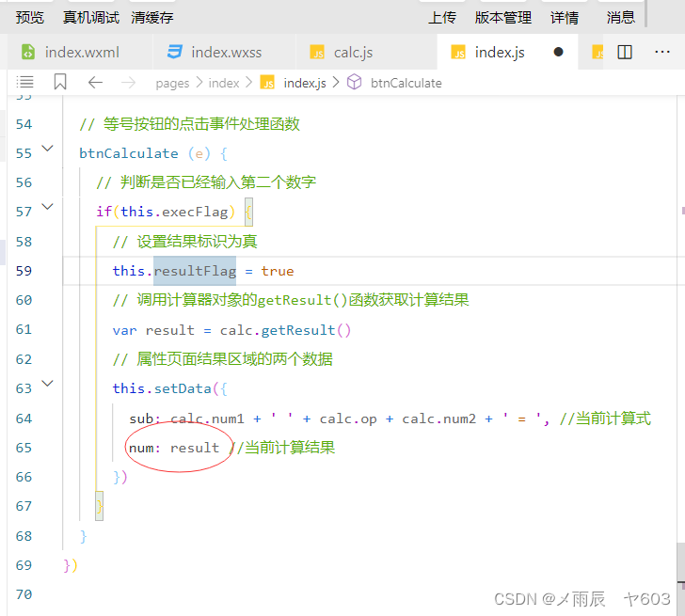Click the index.wxss CSS file icon
The image size is (685, 616).
175,53
